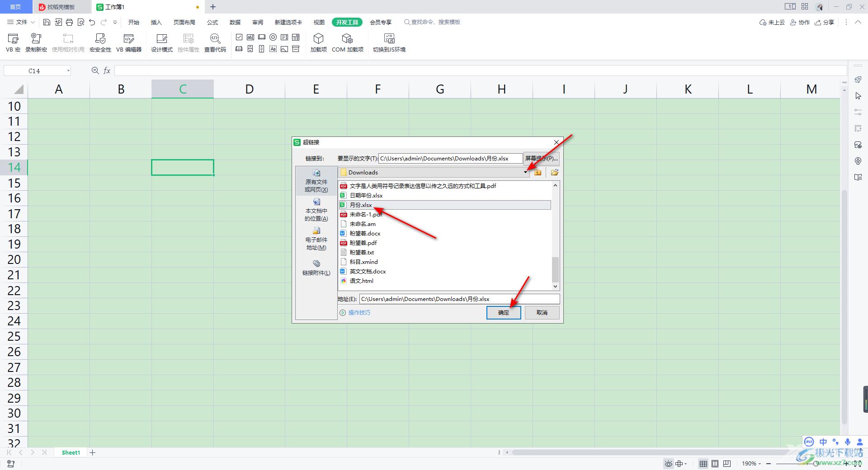Switch to normal grid view
868x470 pixels.
click(x=703, y=464)
